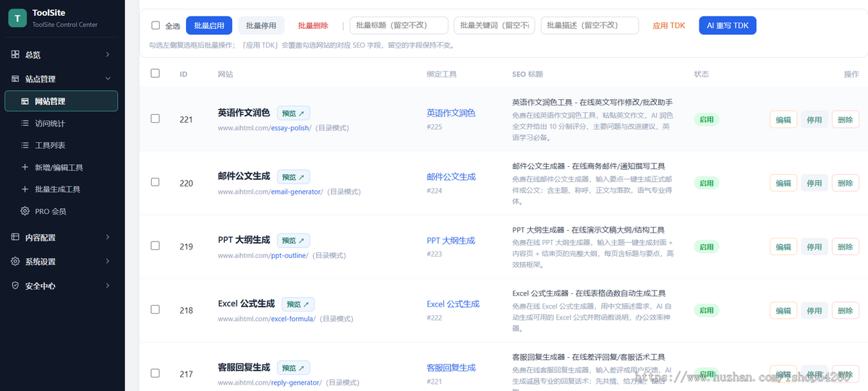Expand the 安全中心 menu chevron
The width and height of the screenshot is (868, 391).
(108, 285)
